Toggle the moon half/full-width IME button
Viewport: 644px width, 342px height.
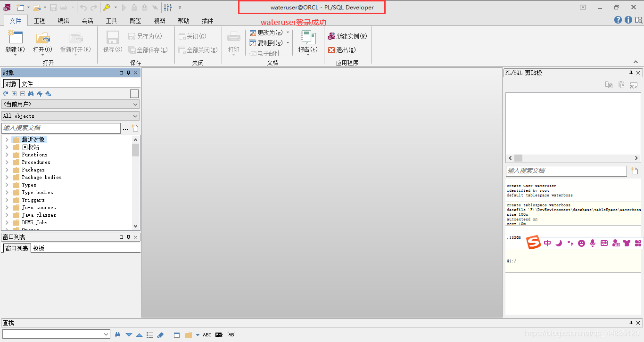559,243
